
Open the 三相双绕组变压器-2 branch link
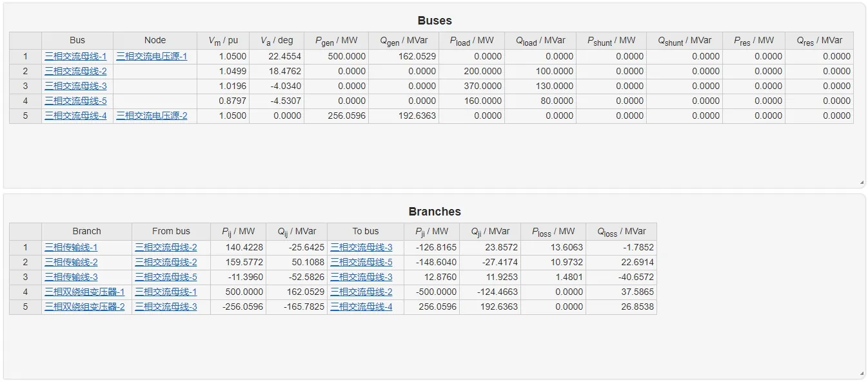(84, 307)
